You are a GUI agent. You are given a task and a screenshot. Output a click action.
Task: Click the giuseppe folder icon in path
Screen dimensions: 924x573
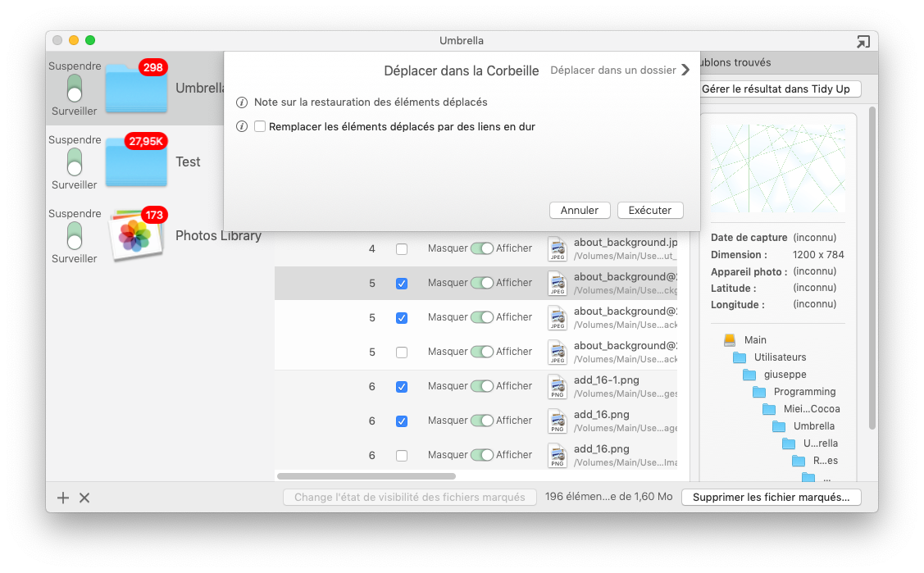(x=749, y=375)
